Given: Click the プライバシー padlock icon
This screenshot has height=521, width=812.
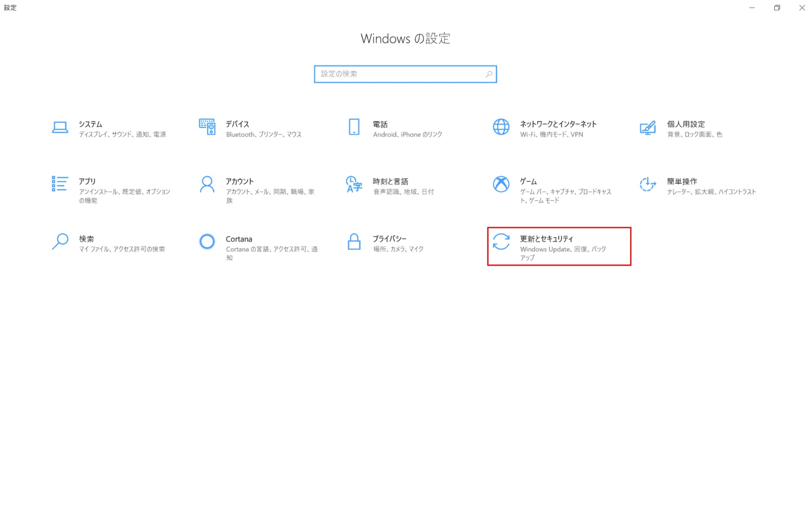Looking at the screenshot, I should pos(354,242).
